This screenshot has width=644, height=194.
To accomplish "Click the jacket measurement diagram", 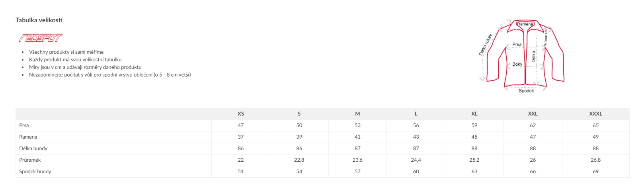I will [521, 56].
